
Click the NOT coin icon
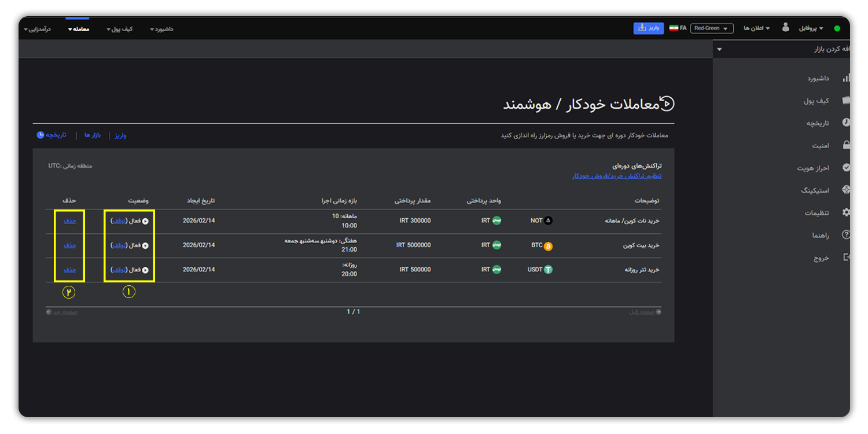coord(548,220)
